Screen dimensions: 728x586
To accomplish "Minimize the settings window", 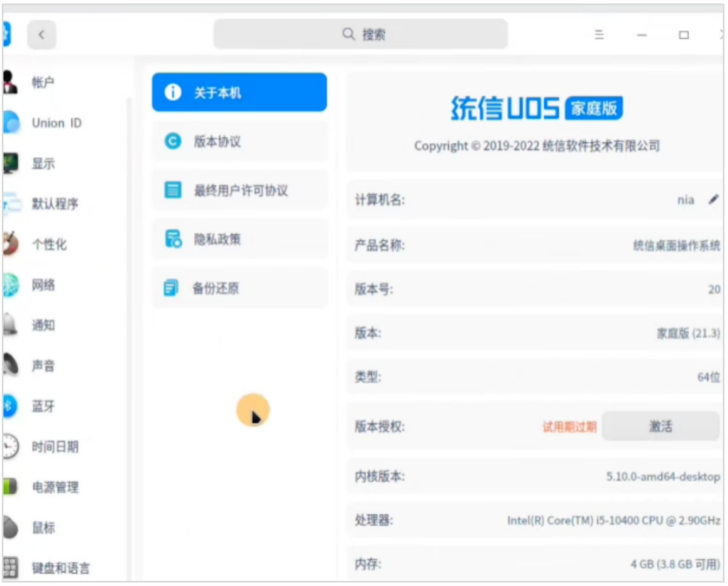I will tap(641, 35).
